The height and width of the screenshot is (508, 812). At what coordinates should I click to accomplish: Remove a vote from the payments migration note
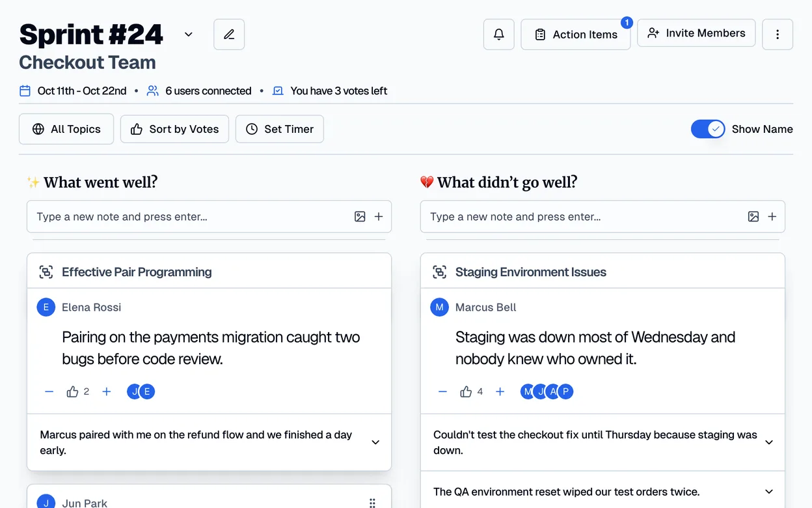49,391
